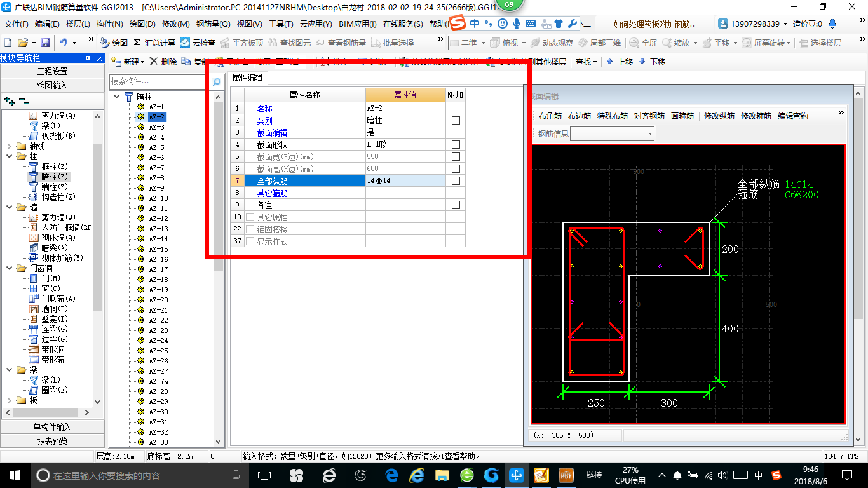Click the Sogou microphone voice icon

(517, 24)
